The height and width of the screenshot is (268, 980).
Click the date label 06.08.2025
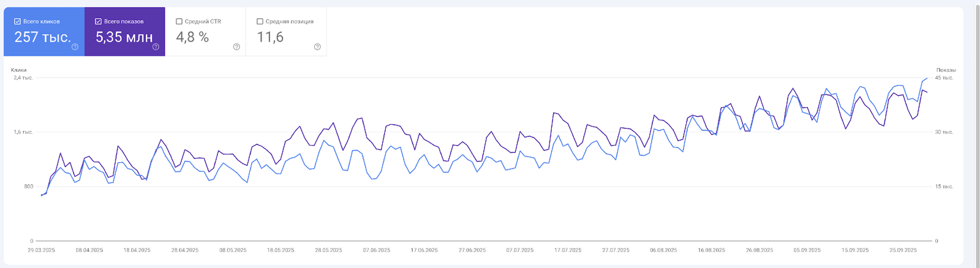[x=663, y=250]
